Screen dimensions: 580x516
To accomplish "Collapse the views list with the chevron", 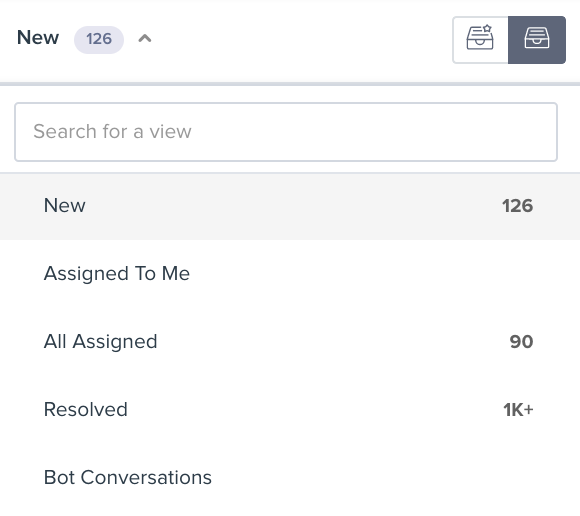I will (x=145, y=38).
